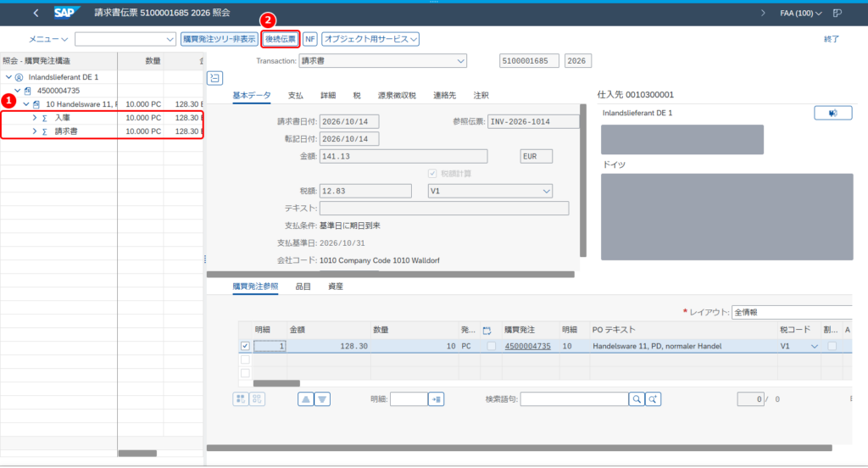Tick the 割... checkbox in row 1
Image resolution: width=868 pixels, height=468 pixels.
pyautogui.click(x=832, y=346)
